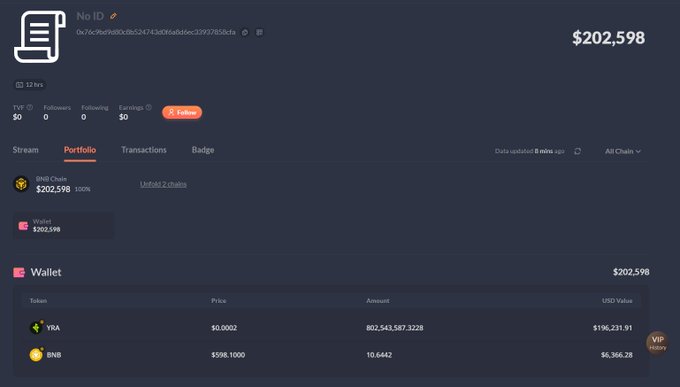
Task: Follow this wallet address
Action: pos(182,112)
